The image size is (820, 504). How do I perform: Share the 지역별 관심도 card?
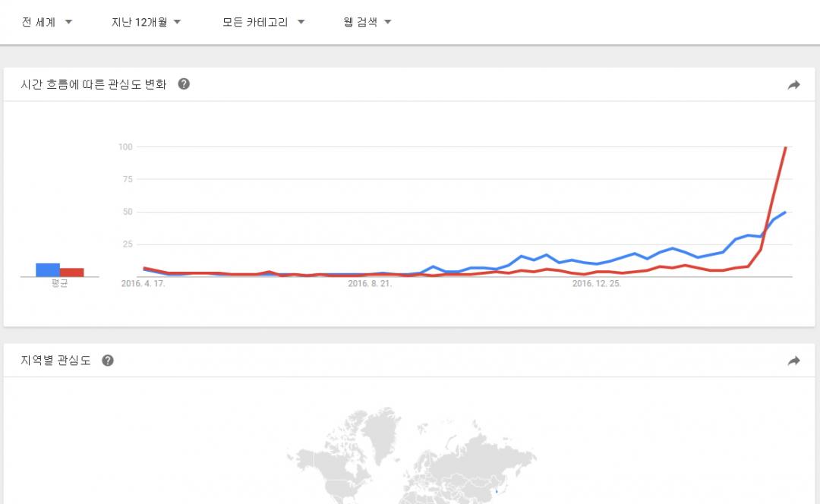[793, 361]
